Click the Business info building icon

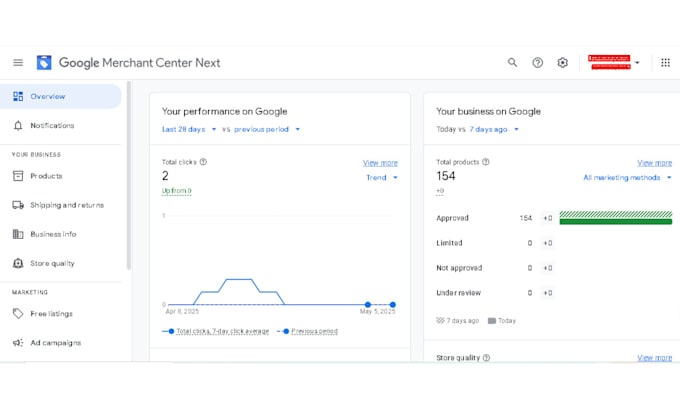click(18, 234)
